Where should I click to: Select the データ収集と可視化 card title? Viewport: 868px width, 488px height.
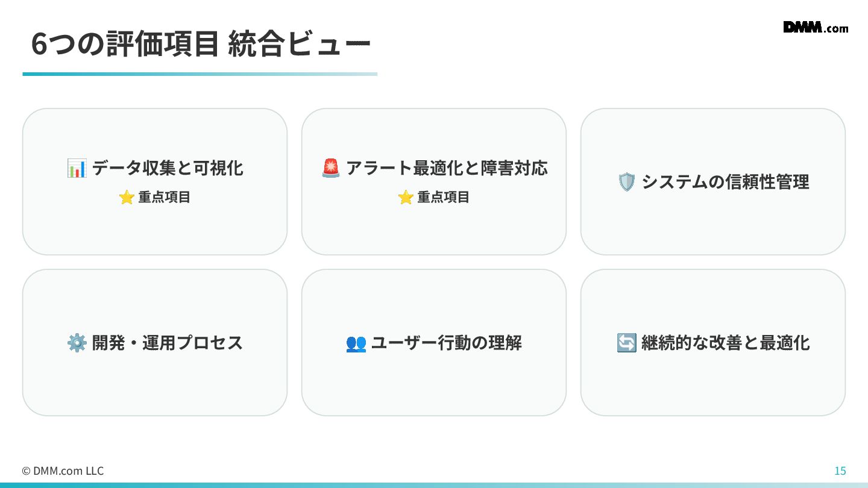(x=168, y=168)
